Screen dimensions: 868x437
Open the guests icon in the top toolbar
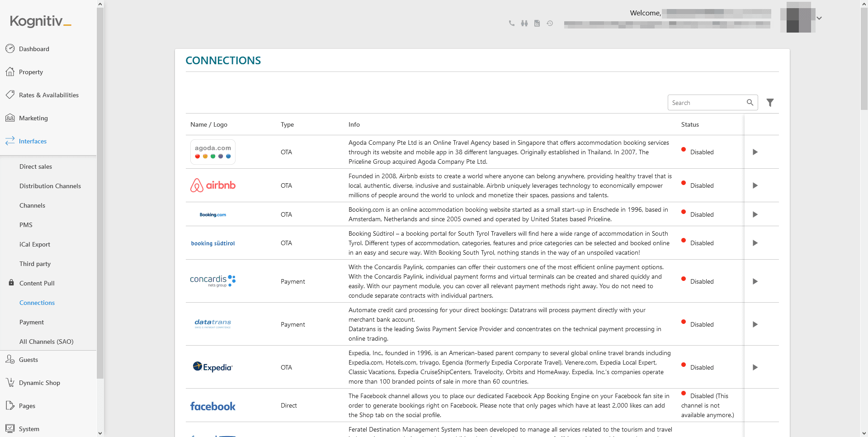click(524, 23)
